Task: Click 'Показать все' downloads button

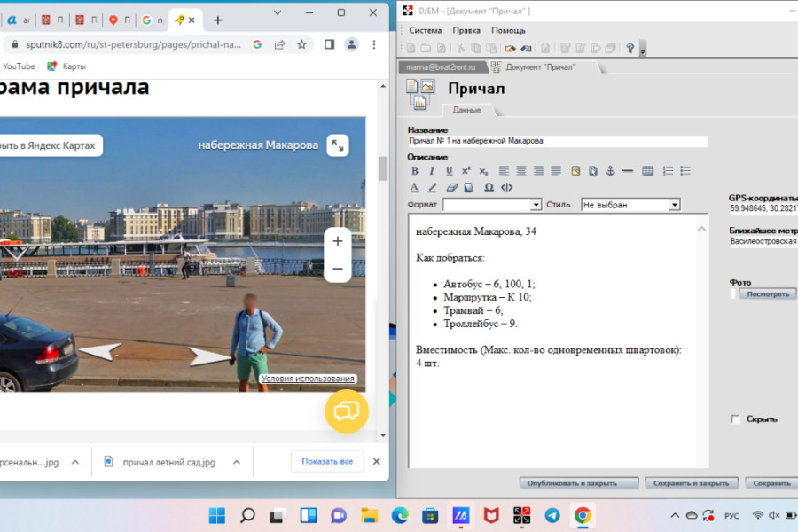Action: point(327,461)
